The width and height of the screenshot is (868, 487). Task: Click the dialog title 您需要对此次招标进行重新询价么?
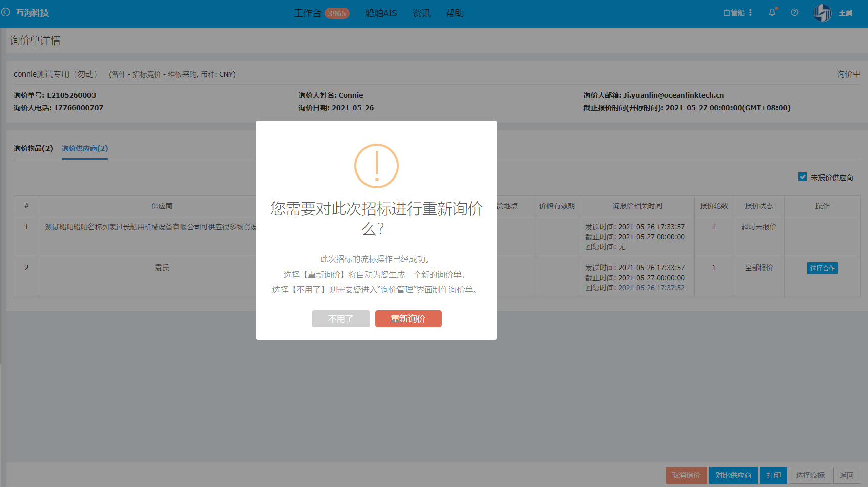(377, 218)
